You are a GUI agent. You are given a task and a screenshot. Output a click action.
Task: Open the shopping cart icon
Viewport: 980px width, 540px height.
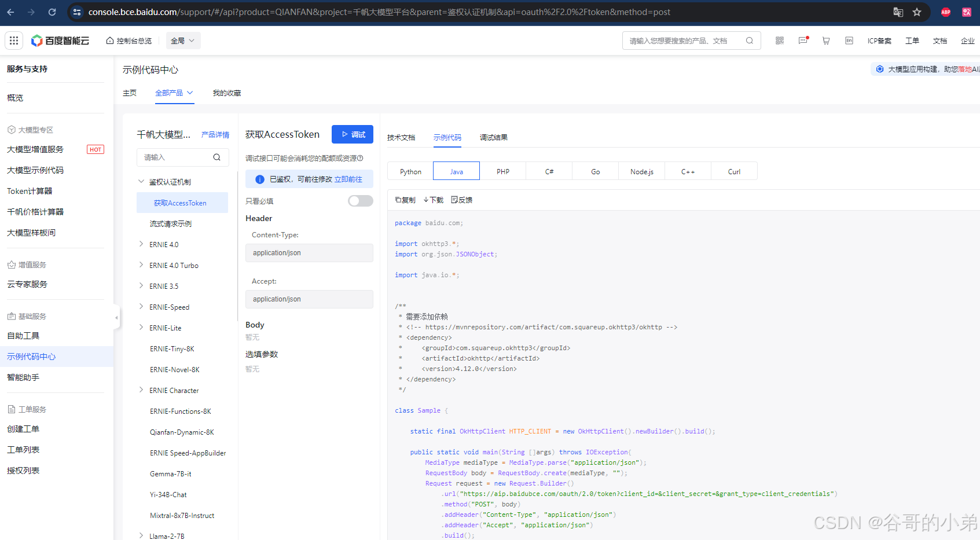click(x=826, y=41)
